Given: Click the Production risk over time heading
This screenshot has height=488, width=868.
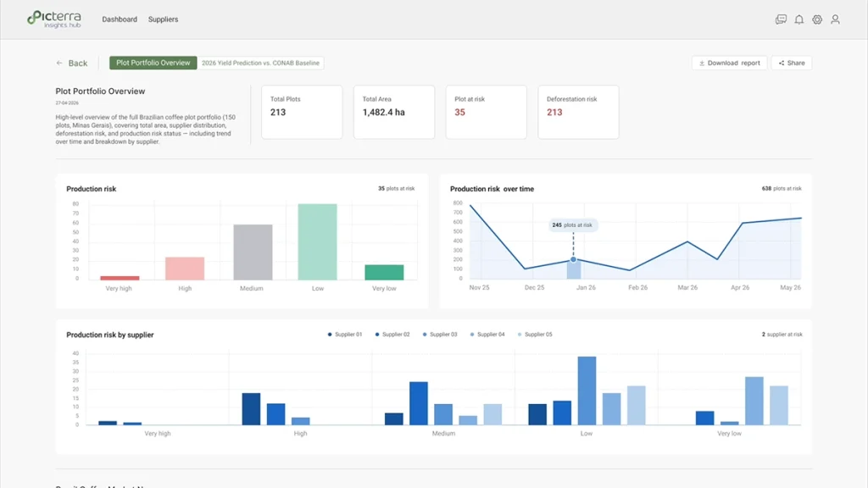Looking at the screenshot, I should coord(492,189).
